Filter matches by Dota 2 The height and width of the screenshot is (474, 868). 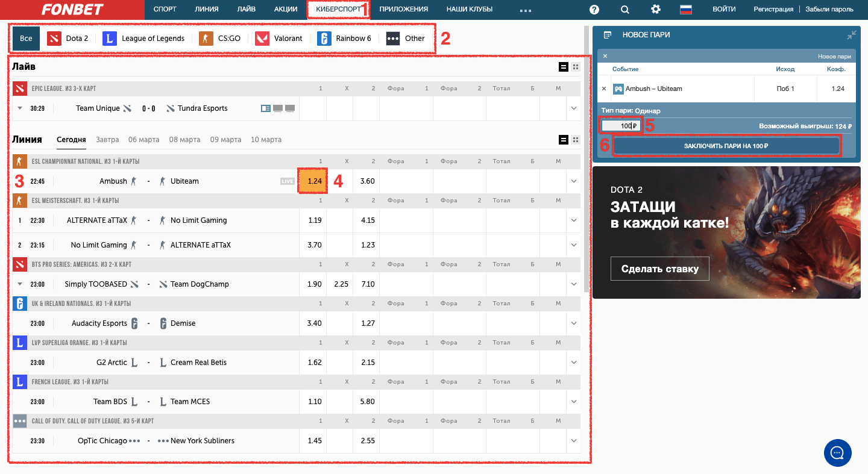coord(68,39)
